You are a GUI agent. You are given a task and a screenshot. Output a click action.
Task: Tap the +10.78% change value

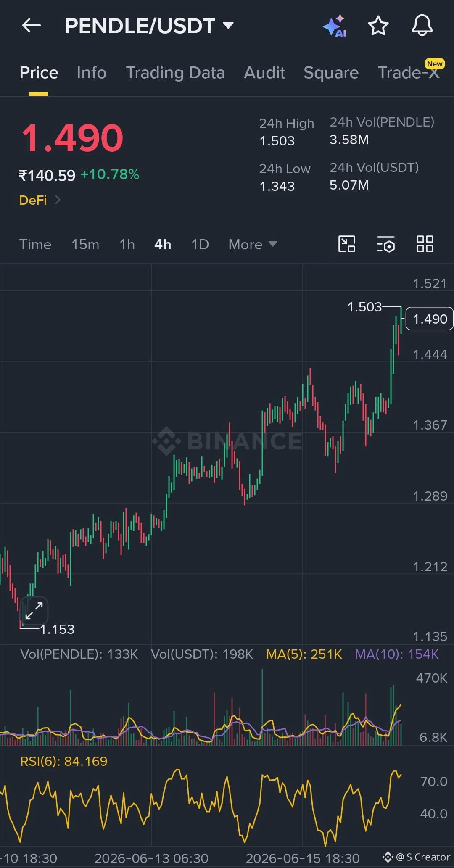110,174
